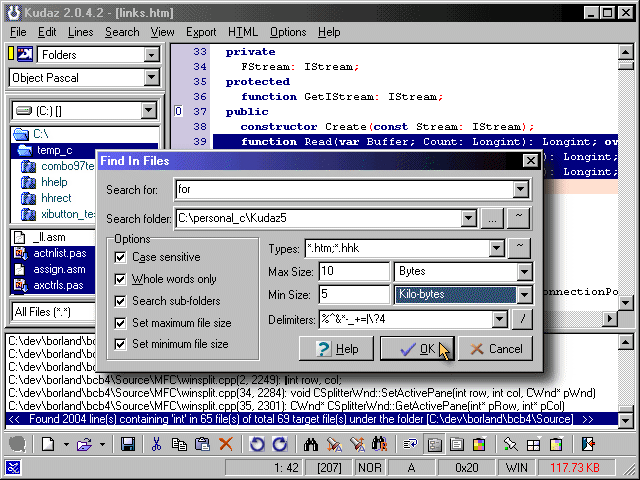Click the Save floppy disk icon
640x480 pixels.
128,444
